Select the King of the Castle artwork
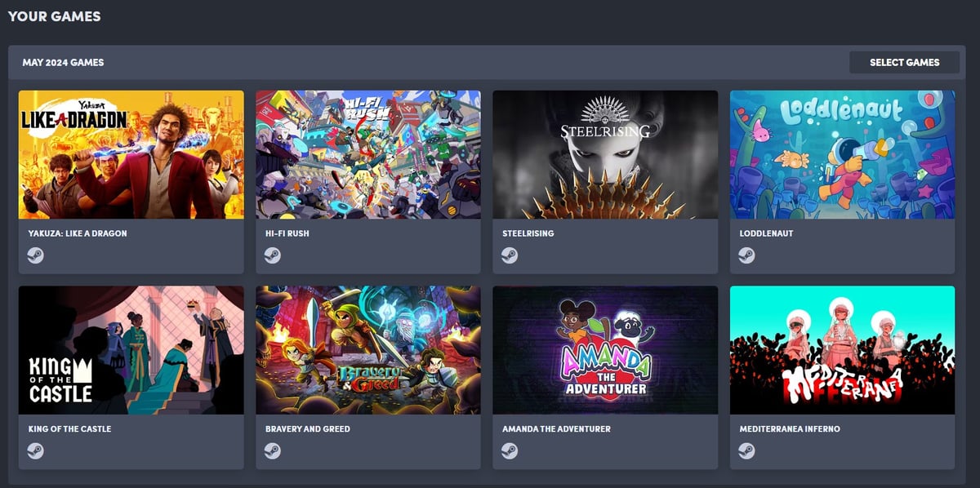 [131, 350]
